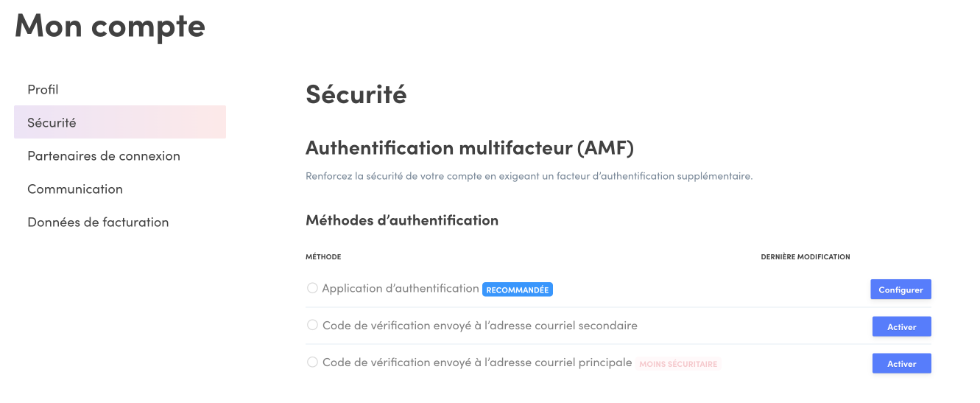The image size is (980, 403).
Task: Select the Application d'authentification status circle
Action: pyautogui.click(x=312, y=288)
